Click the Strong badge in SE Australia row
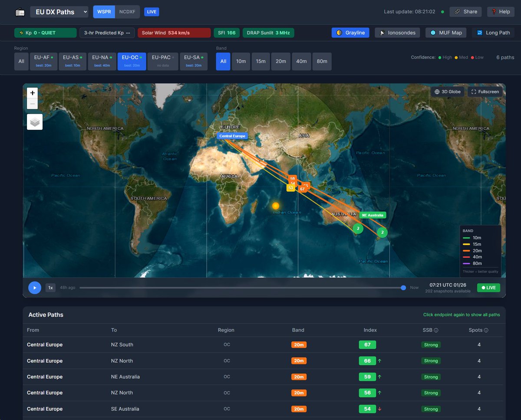 (x=431, y=409)
